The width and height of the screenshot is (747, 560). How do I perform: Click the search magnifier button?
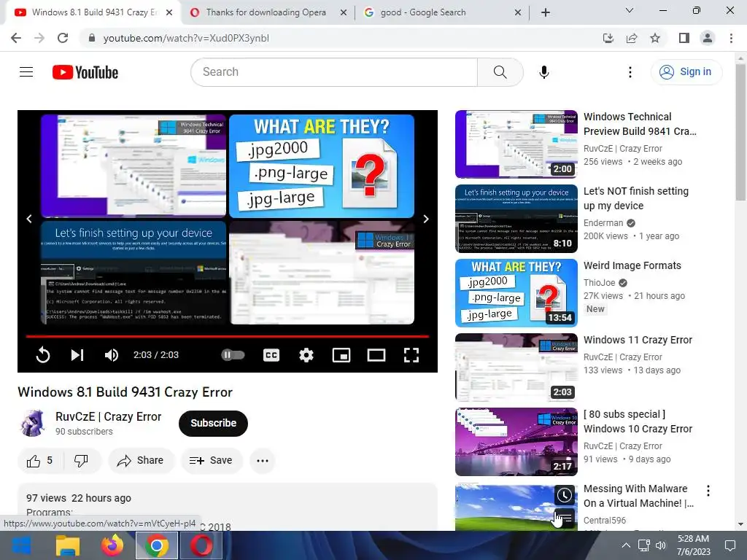[x=500, y=72]
